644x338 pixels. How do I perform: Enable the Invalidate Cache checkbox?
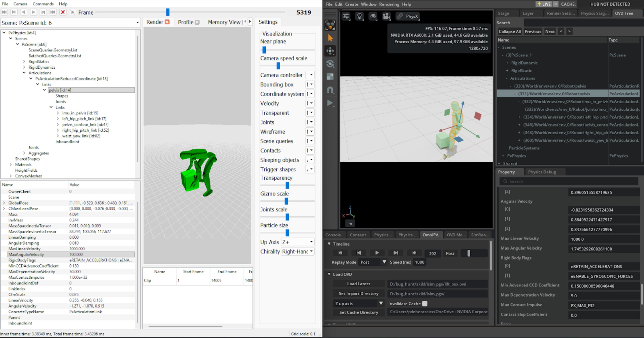pos(425,303)
